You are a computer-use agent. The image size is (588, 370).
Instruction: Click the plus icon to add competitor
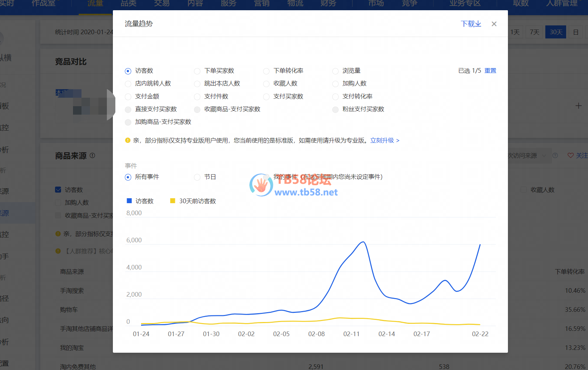[x=578, y=106]
